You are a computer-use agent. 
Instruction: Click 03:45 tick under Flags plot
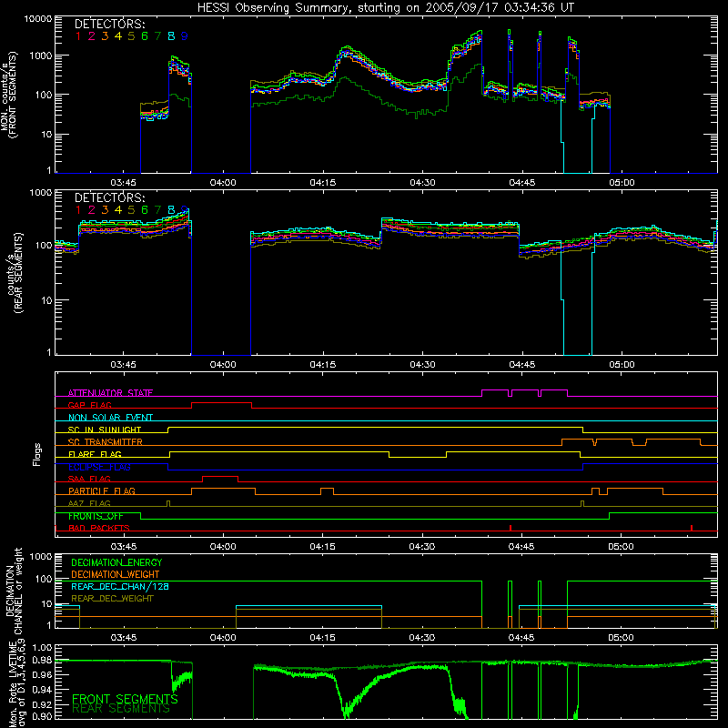point(123,547)
